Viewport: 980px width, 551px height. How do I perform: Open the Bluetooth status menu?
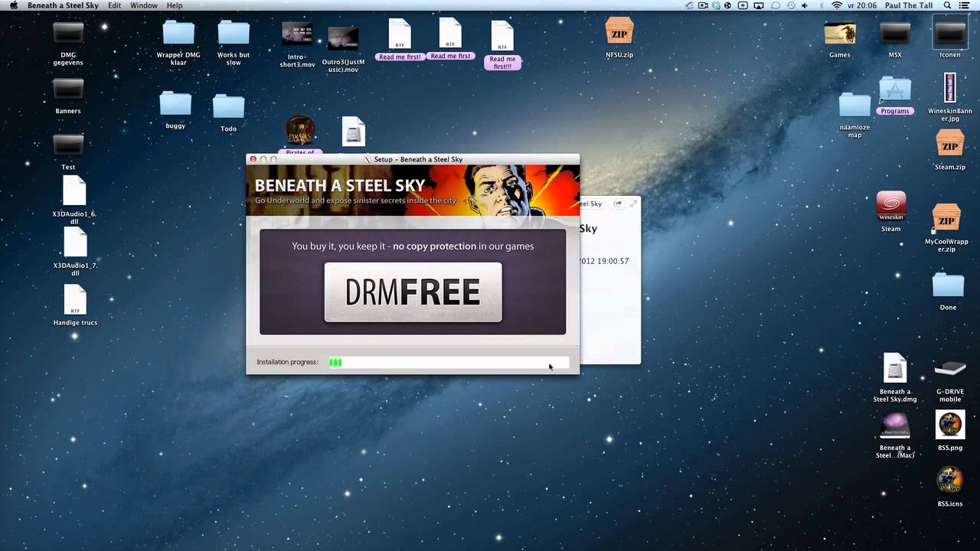[821, 5]
